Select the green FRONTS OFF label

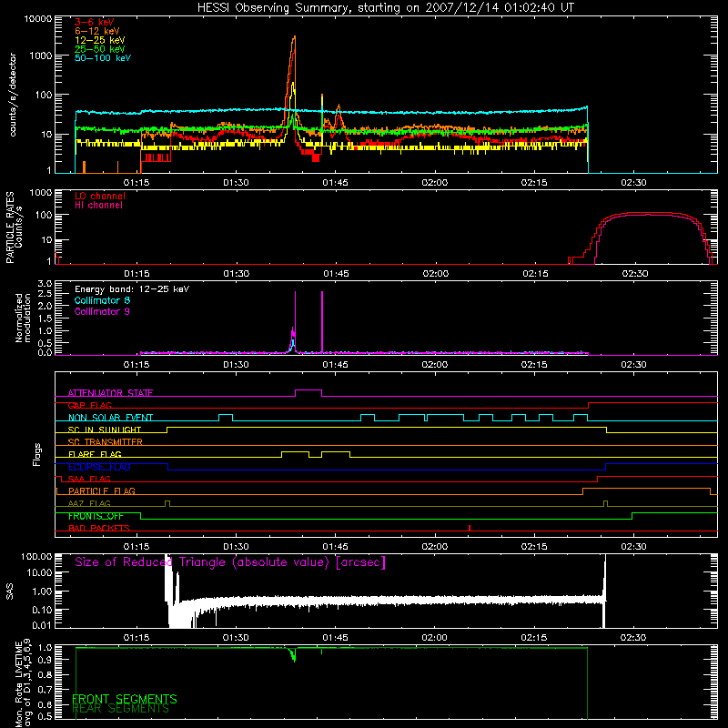pos(96,516)
